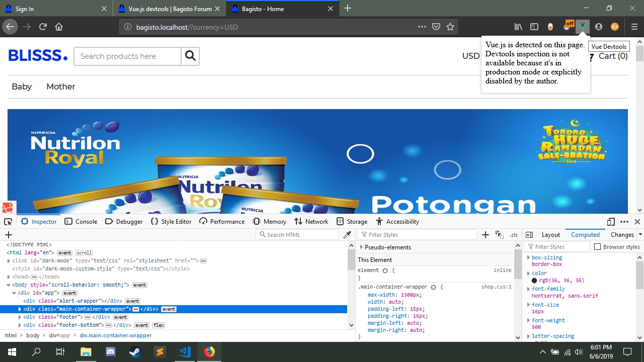Close the Sign In tab
Image resolution: width=644 pixels, height=362 pixels.
tap(104, 9)
